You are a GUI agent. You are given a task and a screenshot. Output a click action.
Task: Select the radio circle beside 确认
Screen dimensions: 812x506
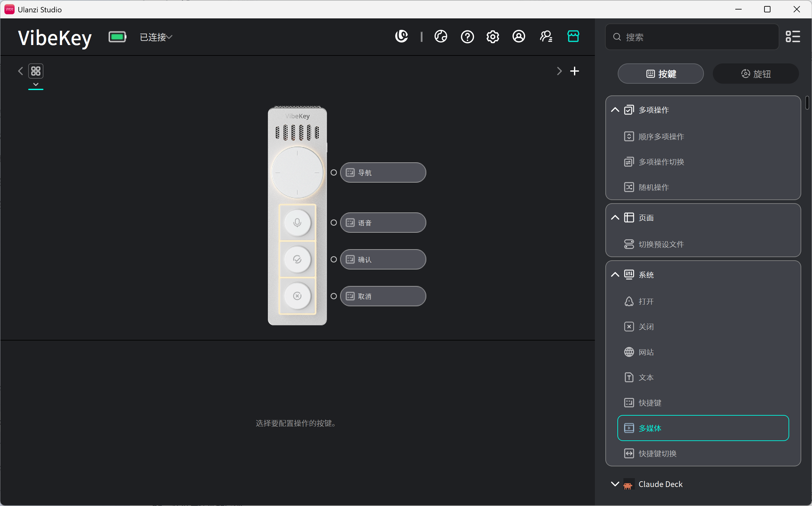point(333,259)
